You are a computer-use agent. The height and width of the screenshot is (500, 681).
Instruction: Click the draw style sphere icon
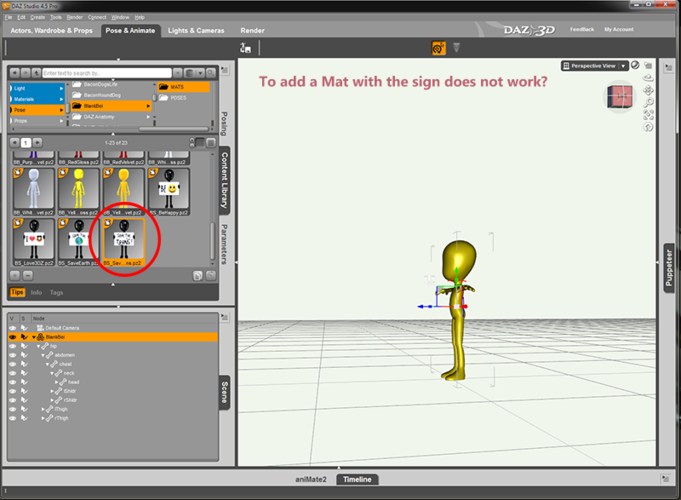(635, 65)
